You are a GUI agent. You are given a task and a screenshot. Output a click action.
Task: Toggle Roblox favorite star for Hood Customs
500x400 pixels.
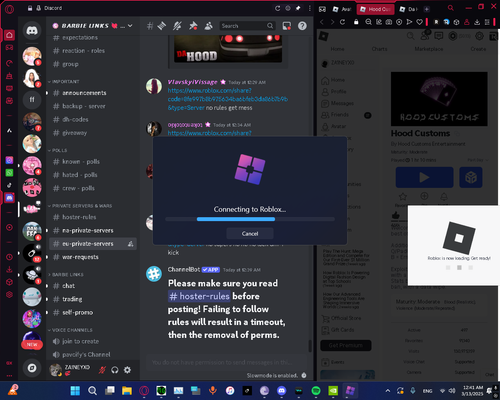(403, 196)
